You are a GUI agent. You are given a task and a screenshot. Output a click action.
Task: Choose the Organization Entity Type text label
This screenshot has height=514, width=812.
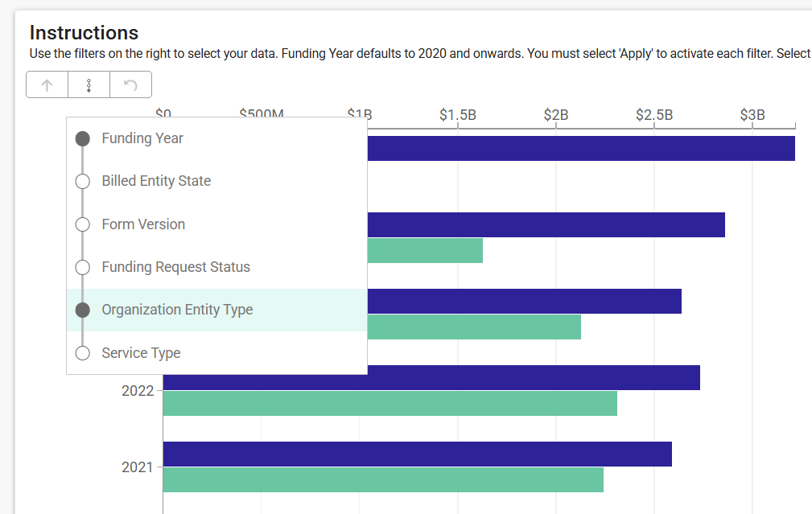coord(177,310)
